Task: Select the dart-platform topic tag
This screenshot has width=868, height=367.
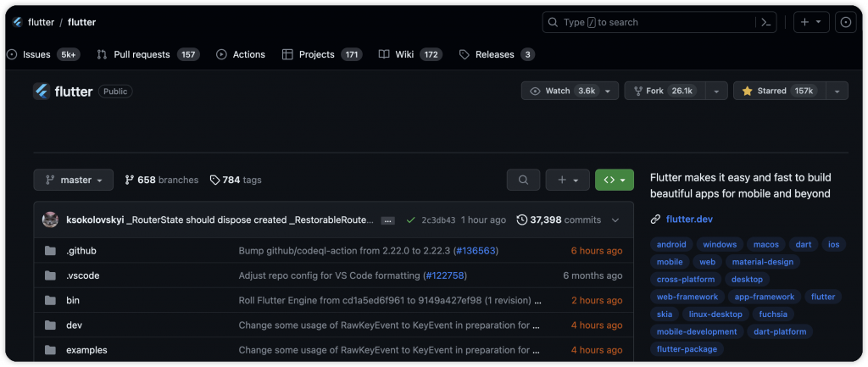Action: (x=780, y=331)
